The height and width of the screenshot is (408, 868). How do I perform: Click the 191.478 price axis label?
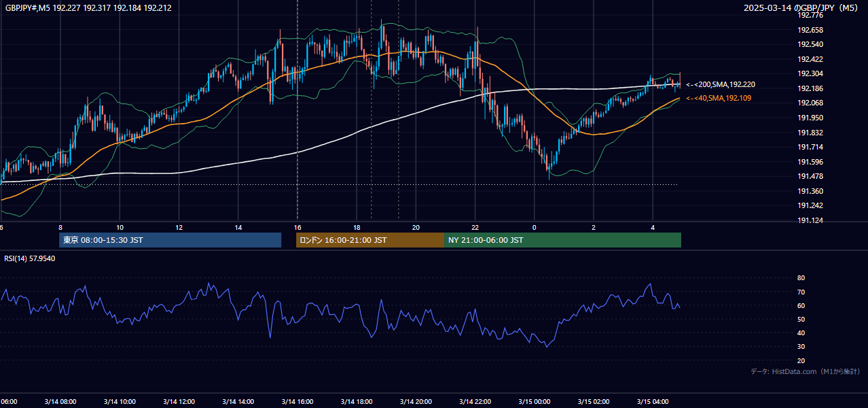810,176
